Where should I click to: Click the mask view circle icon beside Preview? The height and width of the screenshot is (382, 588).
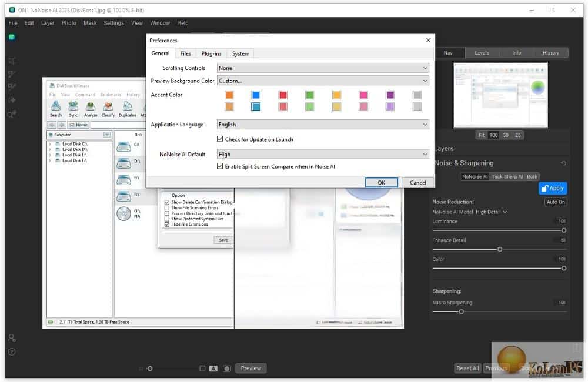click(227, 368)
